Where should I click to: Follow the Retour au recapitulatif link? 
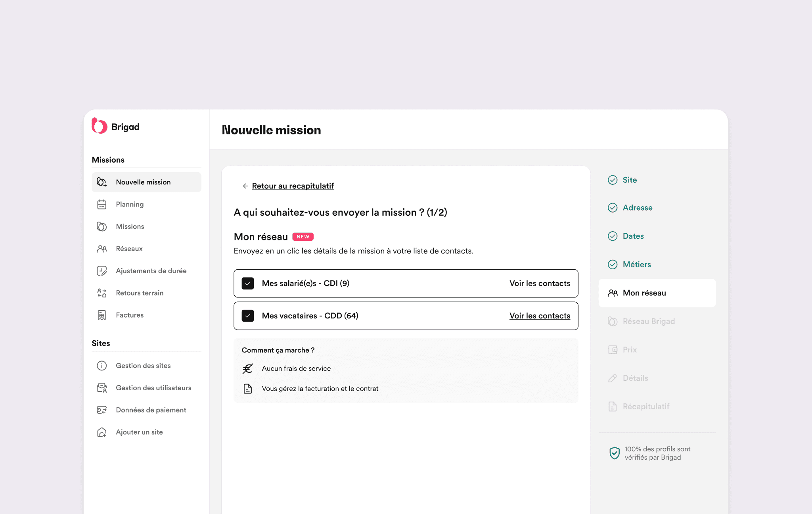293,186
